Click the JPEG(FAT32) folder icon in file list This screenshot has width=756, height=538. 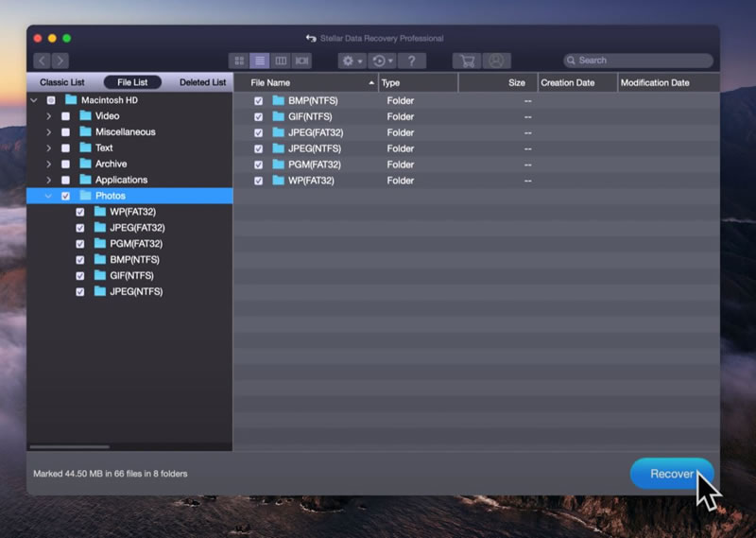(x=278, y=132)
